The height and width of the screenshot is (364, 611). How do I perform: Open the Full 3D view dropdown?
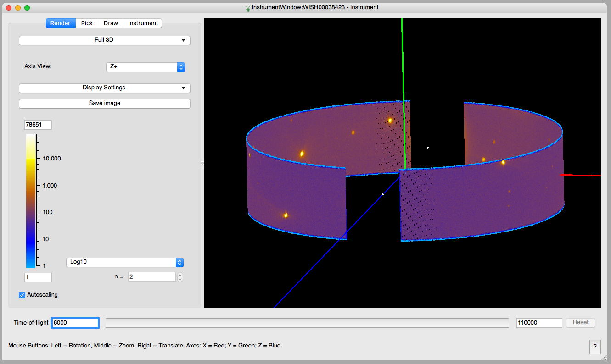pyautogui.click(x=104, y=40)
